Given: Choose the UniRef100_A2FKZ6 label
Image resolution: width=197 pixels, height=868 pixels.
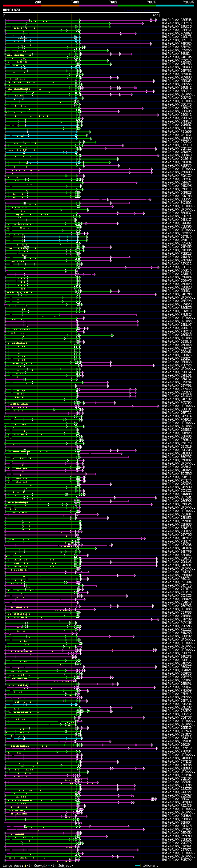Looking at the screenshot, I should (x=177, y=108).
